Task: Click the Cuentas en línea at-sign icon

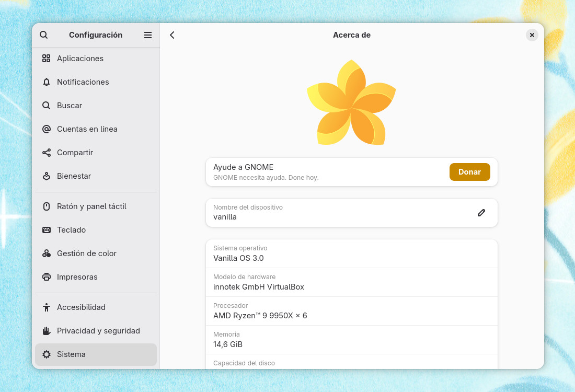Action: tap(46, 129)
